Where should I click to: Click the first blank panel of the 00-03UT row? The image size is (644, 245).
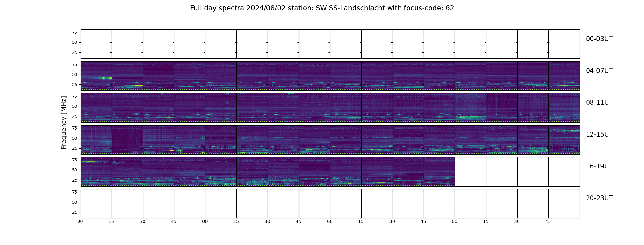point(96,44)
